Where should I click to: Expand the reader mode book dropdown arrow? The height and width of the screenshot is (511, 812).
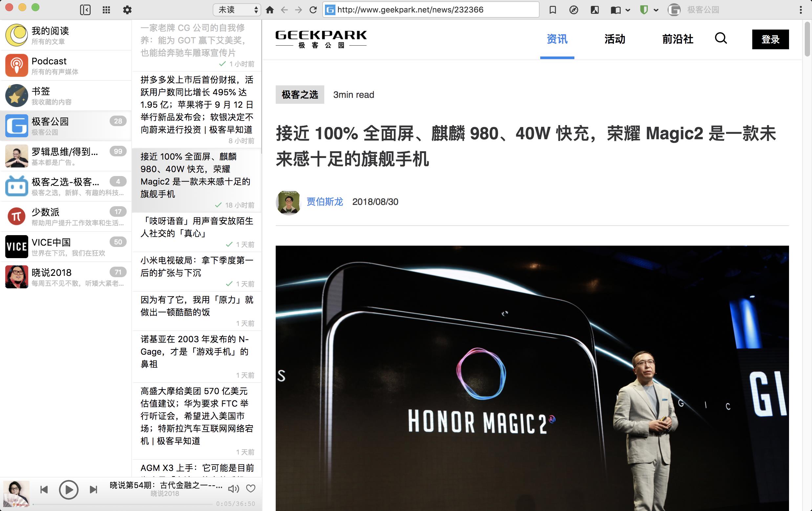[628, 10]
